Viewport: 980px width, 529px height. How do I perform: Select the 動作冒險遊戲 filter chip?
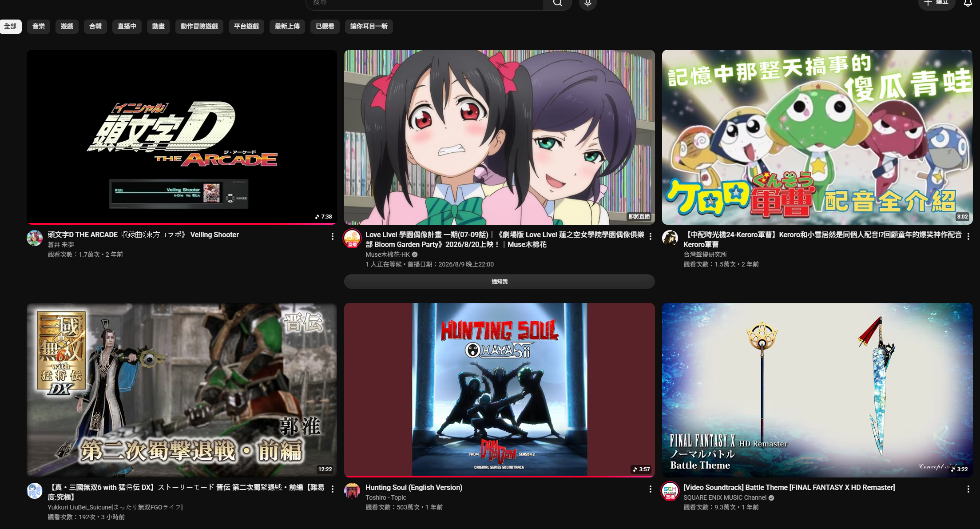[199, 26]
